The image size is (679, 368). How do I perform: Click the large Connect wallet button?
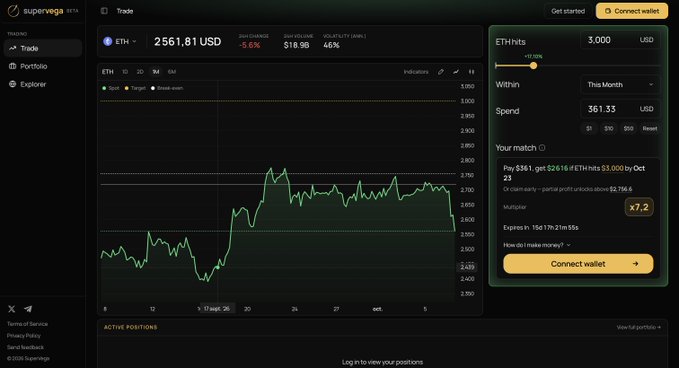coord(578,264)
